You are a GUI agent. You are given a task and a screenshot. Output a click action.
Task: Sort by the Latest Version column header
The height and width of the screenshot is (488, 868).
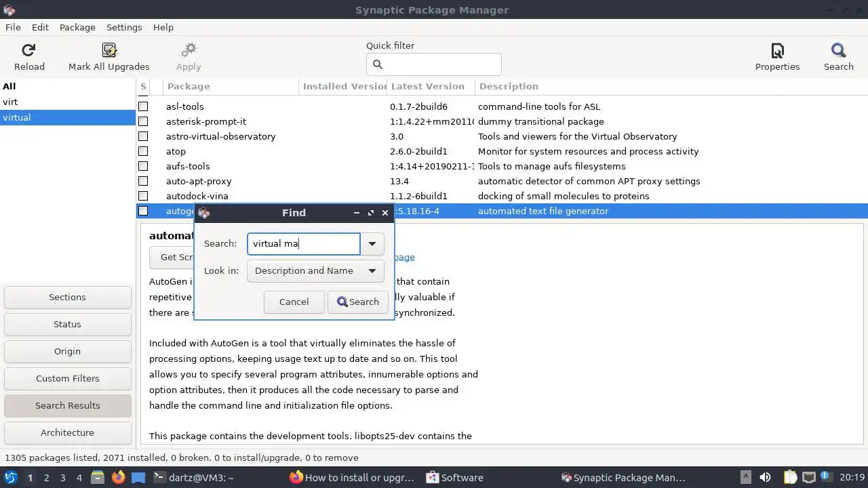431,86
